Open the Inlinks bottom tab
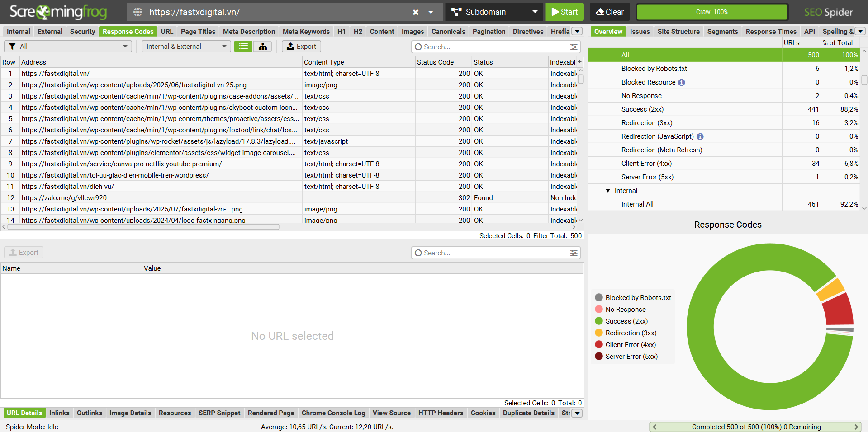This screenshot has height=432, width=868. [x=59, y=413]
